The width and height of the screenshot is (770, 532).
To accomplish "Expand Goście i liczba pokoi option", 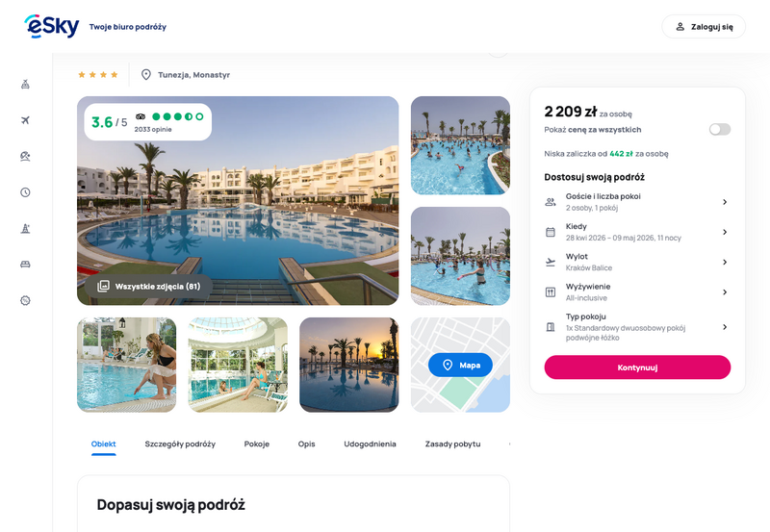I will tap(637, 202).
